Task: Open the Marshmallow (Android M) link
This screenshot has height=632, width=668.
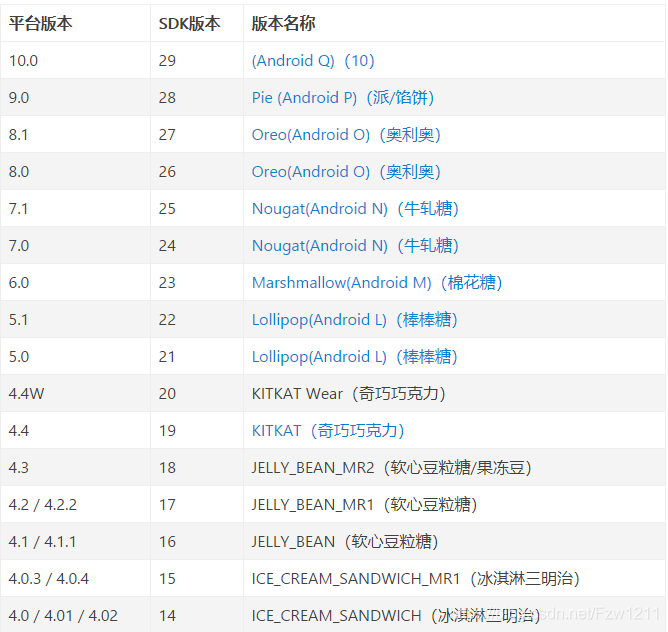Action: pyautogui.click(x=377, y=283)
